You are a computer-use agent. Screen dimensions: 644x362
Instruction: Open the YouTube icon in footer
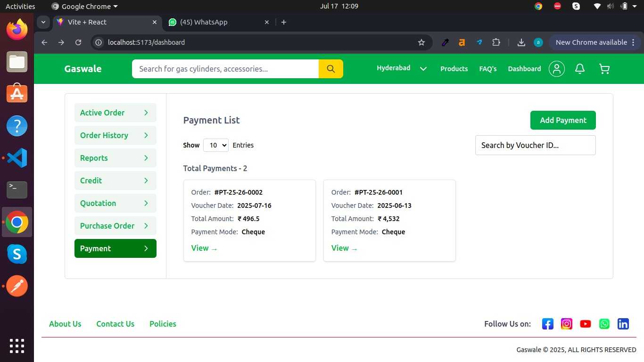tap(585, 324)
